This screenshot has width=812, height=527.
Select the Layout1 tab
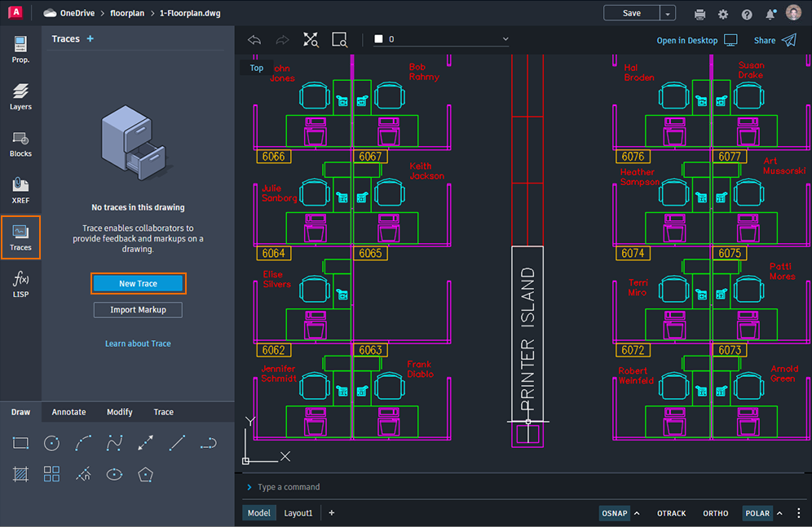click(298, 513)
